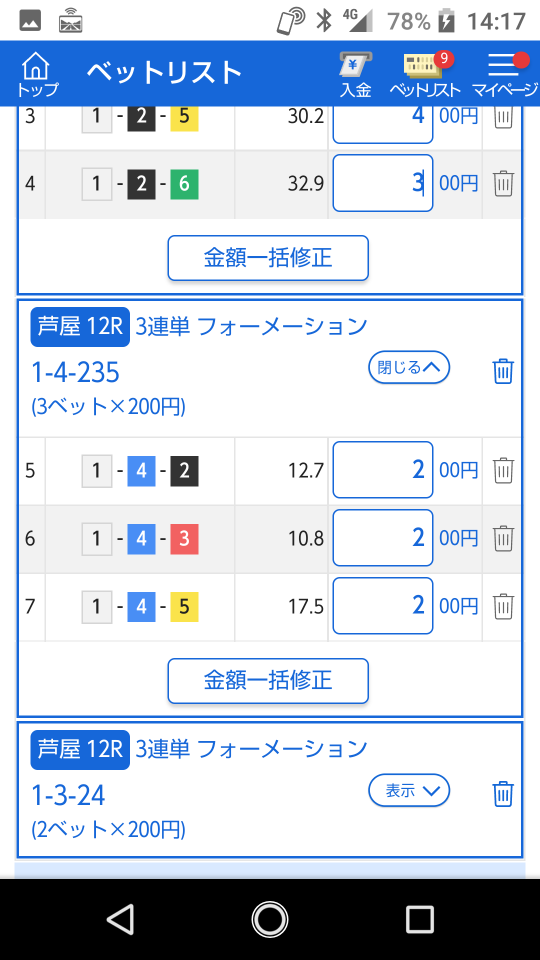Delete the 1-3-24 formation group
The height and width of the screenshot is (960, 540).
tap(503, 794)
